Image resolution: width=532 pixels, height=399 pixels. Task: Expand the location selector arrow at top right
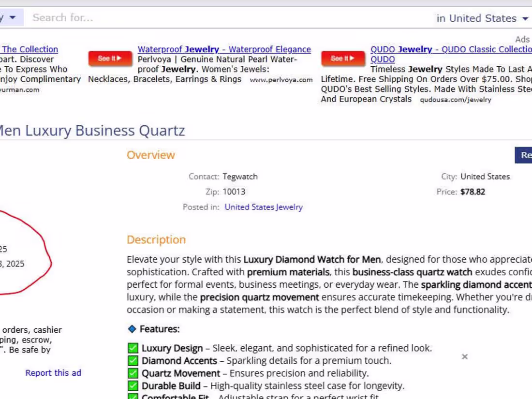pos(525,18)
